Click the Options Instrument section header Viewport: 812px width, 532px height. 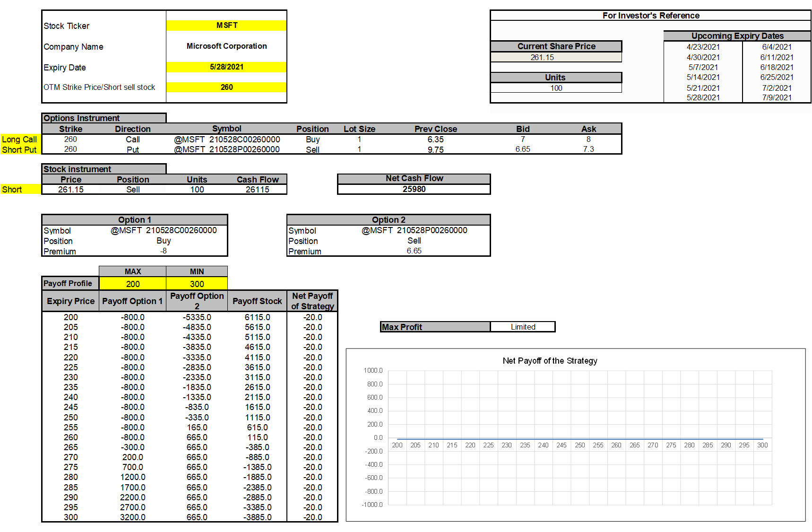[104, 118]
